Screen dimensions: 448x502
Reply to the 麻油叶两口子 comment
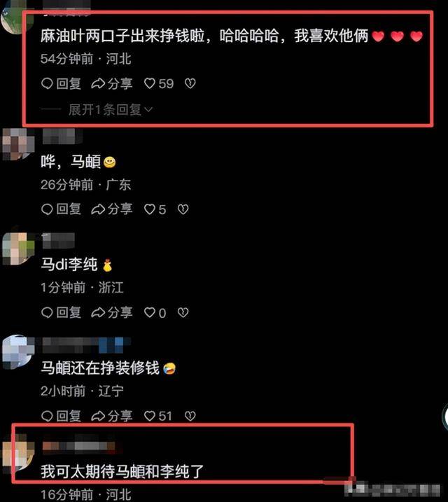coord(61,84)
